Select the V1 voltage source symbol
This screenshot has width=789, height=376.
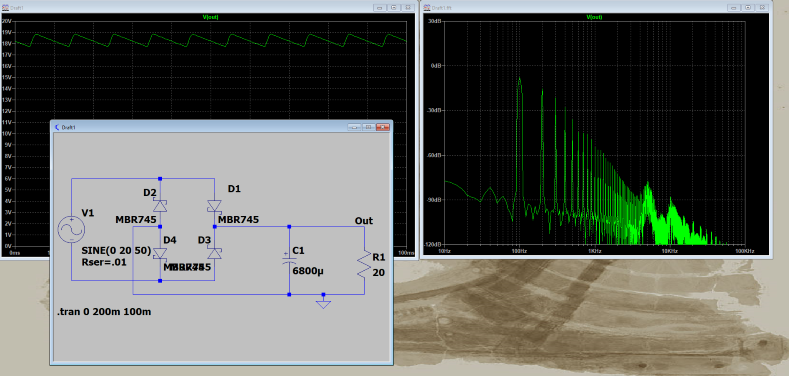point(71,230)
